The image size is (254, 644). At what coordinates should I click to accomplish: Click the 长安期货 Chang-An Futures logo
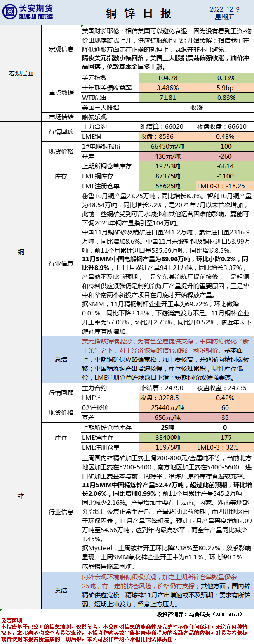pyautogui.click(x=28, y=12)
